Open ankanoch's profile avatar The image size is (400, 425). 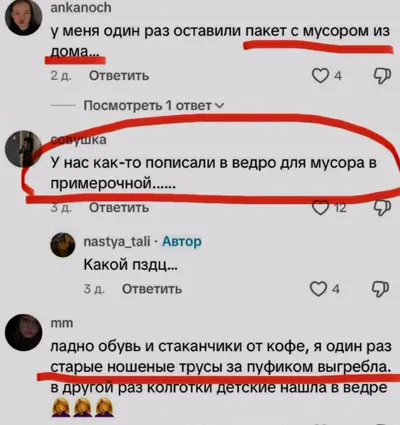coord(24,16)
